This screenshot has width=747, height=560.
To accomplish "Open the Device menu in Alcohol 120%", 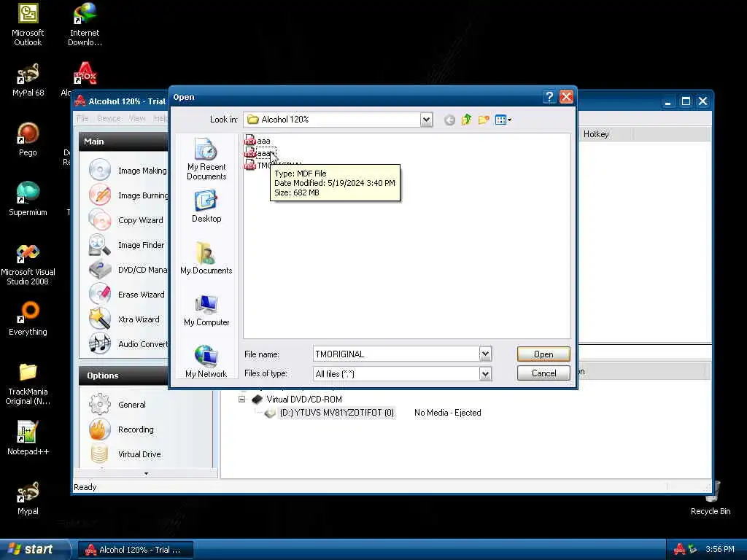I will tap(109, 119).
